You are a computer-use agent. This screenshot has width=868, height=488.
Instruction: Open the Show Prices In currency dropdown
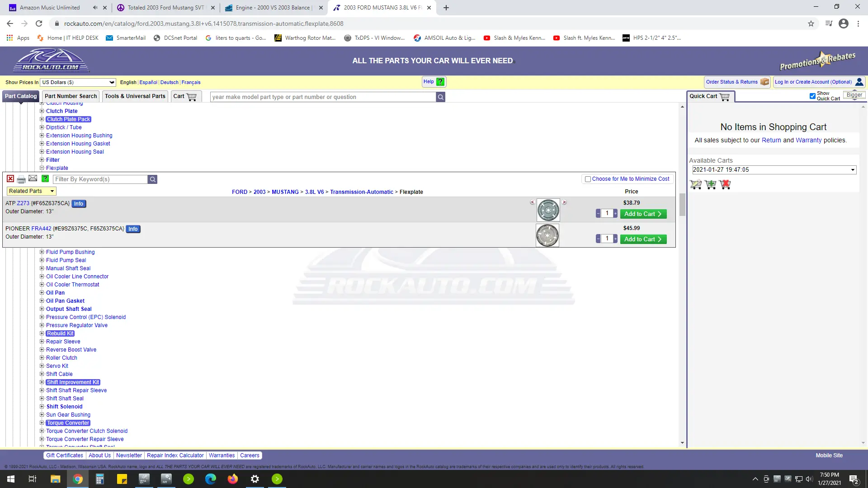pos(78,82)
